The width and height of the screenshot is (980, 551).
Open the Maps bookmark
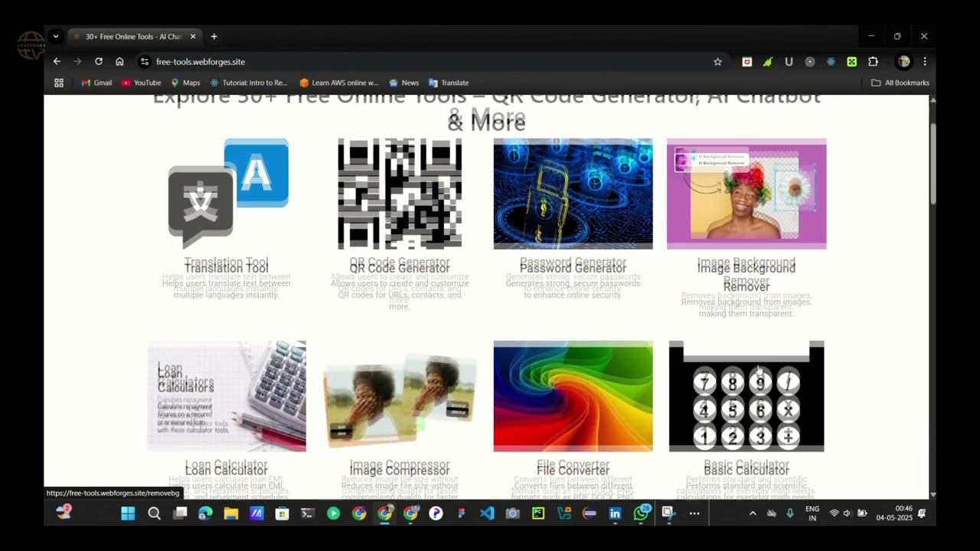pyautogui.click(x=185, y=83)
